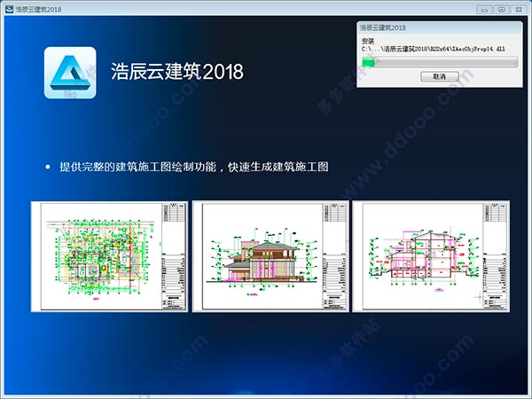Open the building elevation drawing thumbnail
532x399 pixels.
pyautogui.click(x=270, y=256)
